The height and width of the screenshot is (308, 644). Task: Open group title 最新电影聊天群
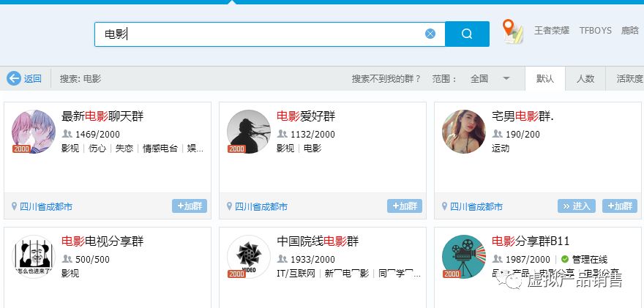click(102, 116)
